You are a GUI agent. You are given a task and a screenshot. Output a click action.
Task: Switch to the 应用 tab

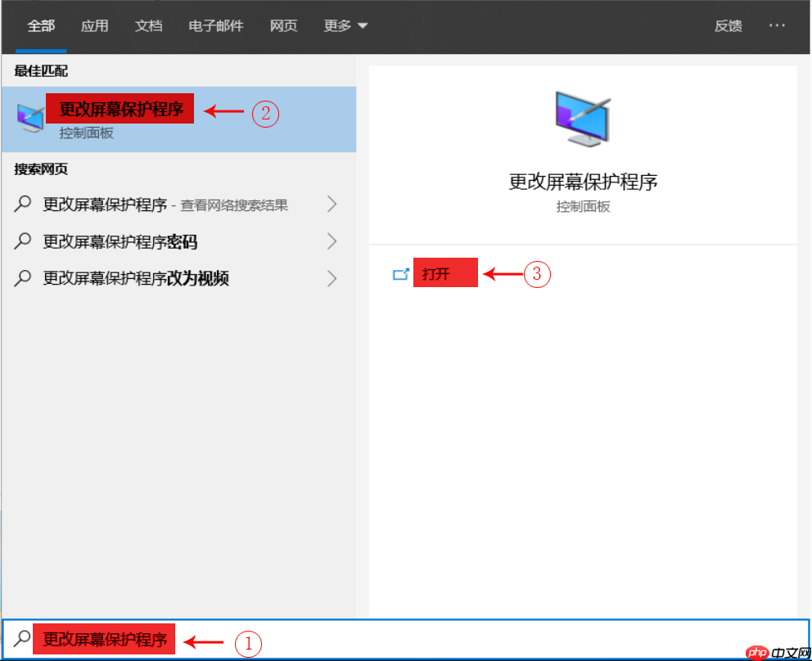tap(95, 25)
